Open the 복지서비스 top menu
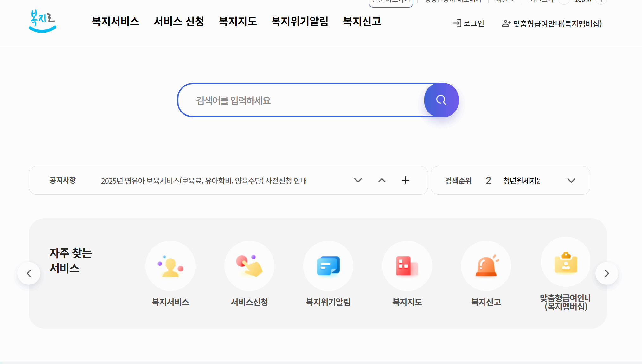 (x=115, y=22)
